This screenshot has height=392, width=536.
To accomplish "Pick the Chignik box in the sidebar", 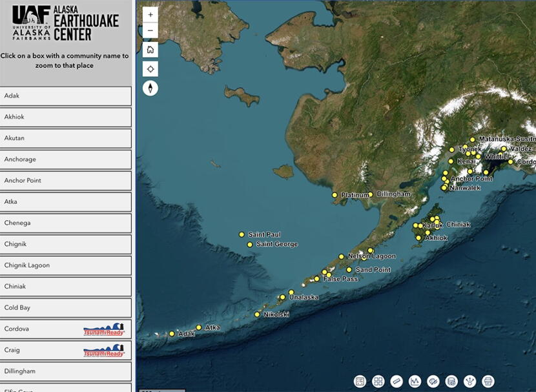I will click(x=65, y=244).
